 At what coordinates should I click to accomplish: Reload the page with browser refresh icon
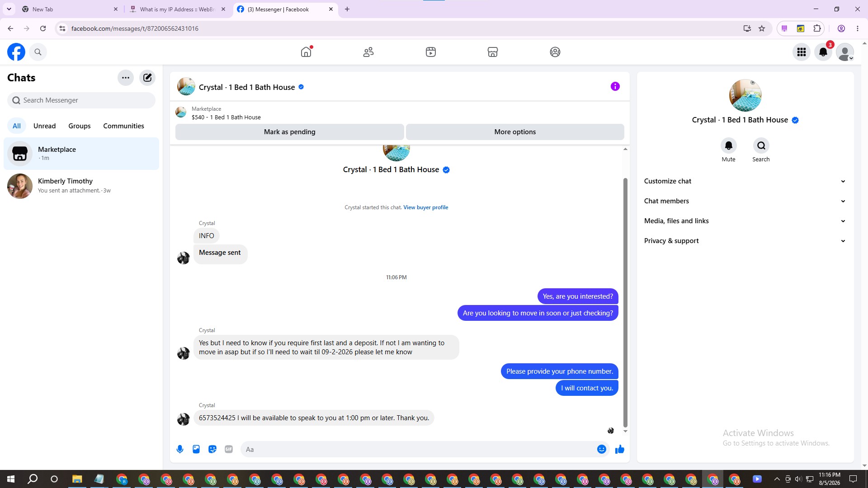[x=43, y=28]
